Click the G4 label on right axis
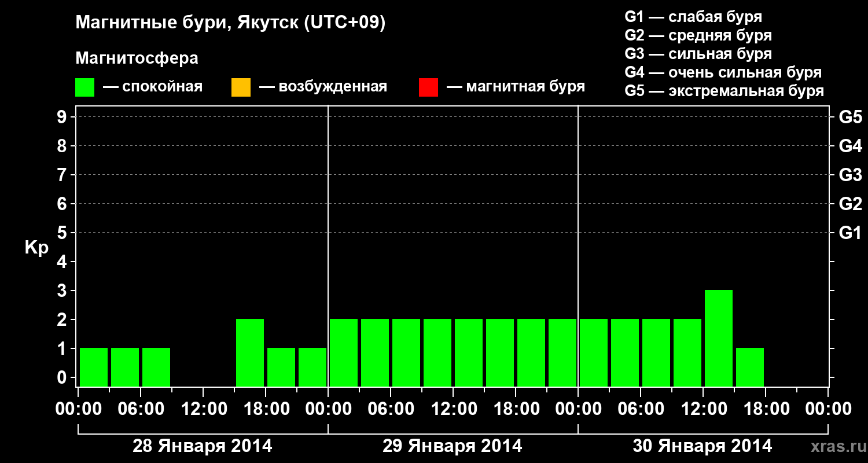 850,146
